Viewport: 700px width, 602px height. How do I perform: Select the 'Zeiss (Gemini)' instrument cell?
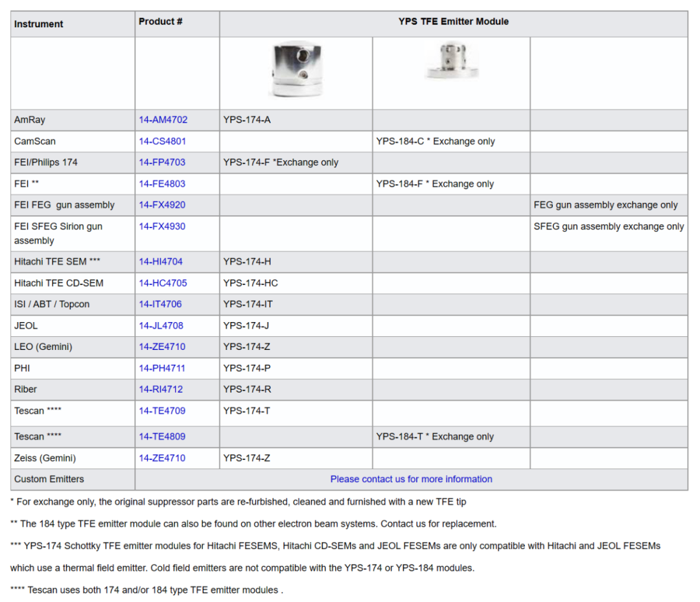click(x=73, y=458)
